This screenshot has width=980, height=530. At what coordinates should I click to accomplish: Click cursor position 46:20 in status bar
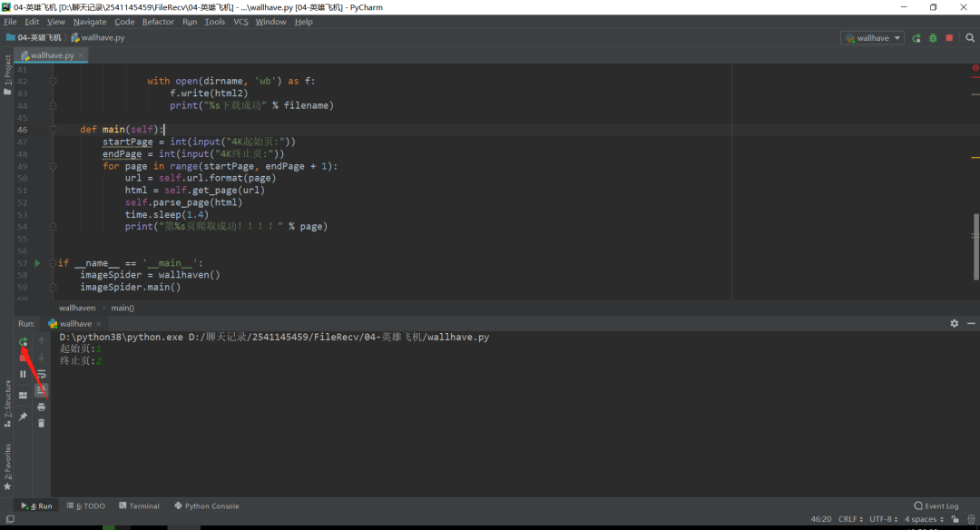point(820,519)
